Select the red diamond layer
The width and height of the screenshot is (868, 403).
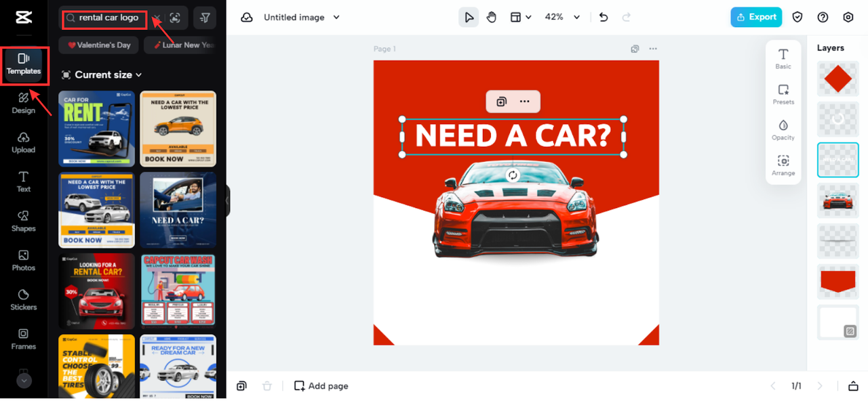click(838, 79)
